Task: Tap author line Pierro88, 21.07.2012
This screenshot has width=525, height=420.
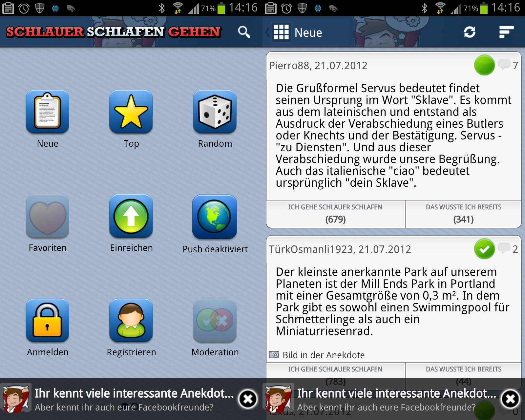Action: click(318, 66)
